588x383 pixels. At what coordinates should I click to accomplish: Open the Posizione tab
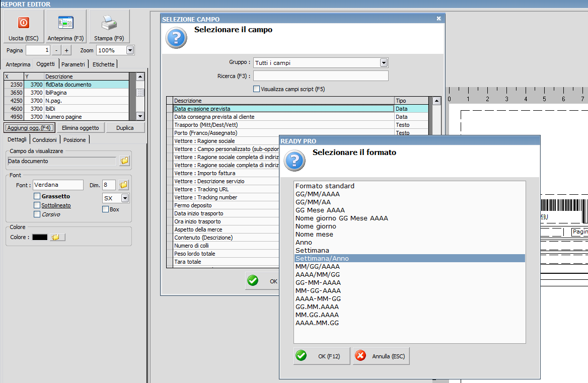[x=74, y=140]
